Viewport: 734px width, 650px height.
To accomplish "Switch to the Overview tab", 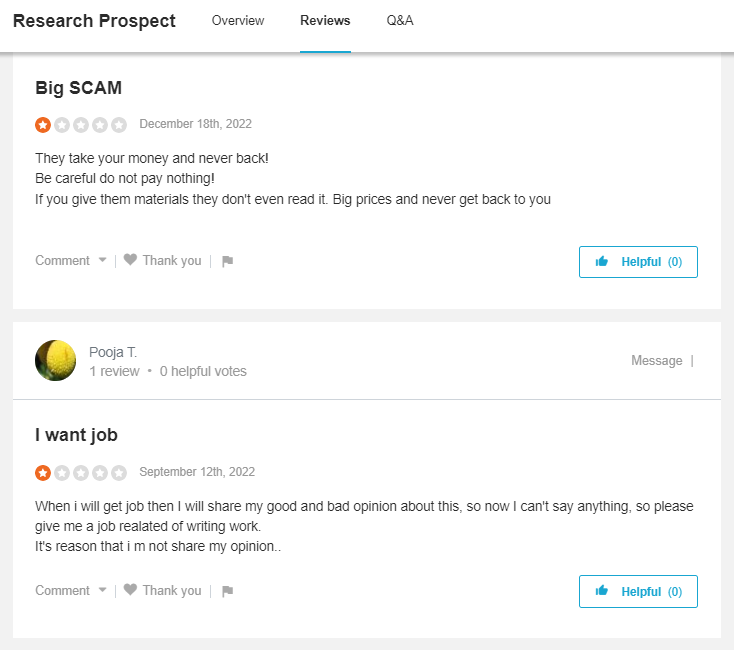I will (238, 21).
